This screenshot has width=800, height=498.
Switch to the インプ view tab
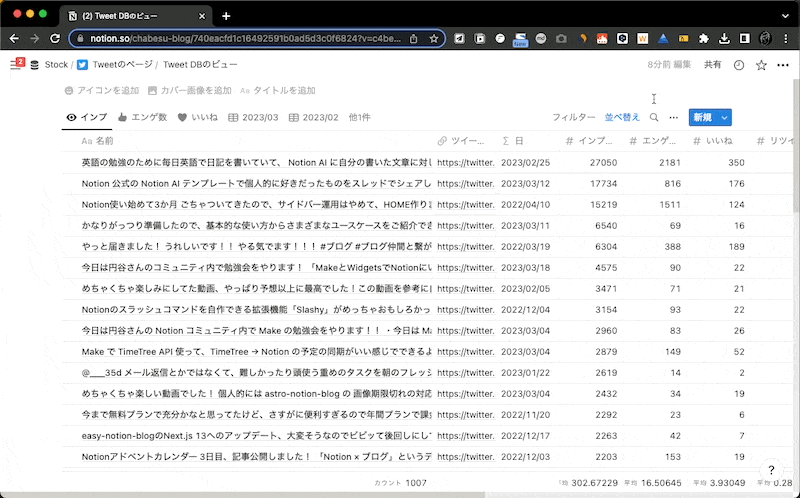pos(87,117)
